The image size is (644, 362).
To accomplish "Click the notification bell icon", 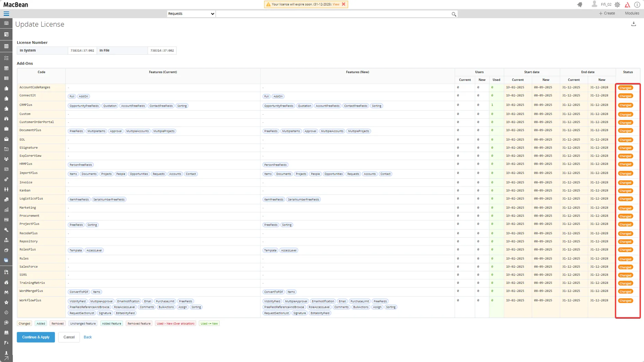I will coord(580,4).
